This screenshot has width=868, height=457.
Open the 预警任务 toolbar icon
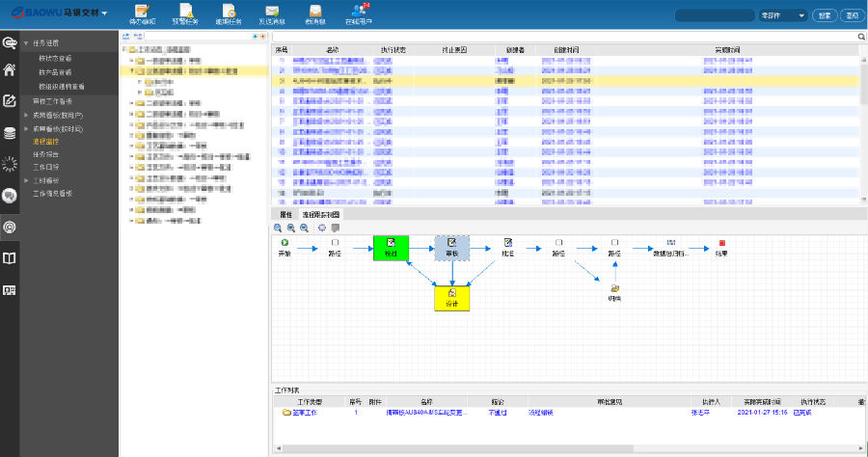click(186, 13)
